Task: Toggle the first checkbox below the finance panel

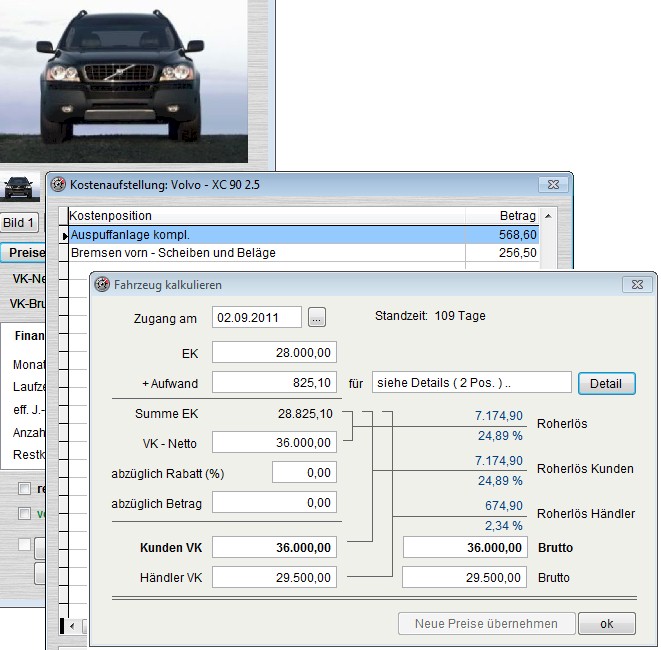Action: coord(24,488)
